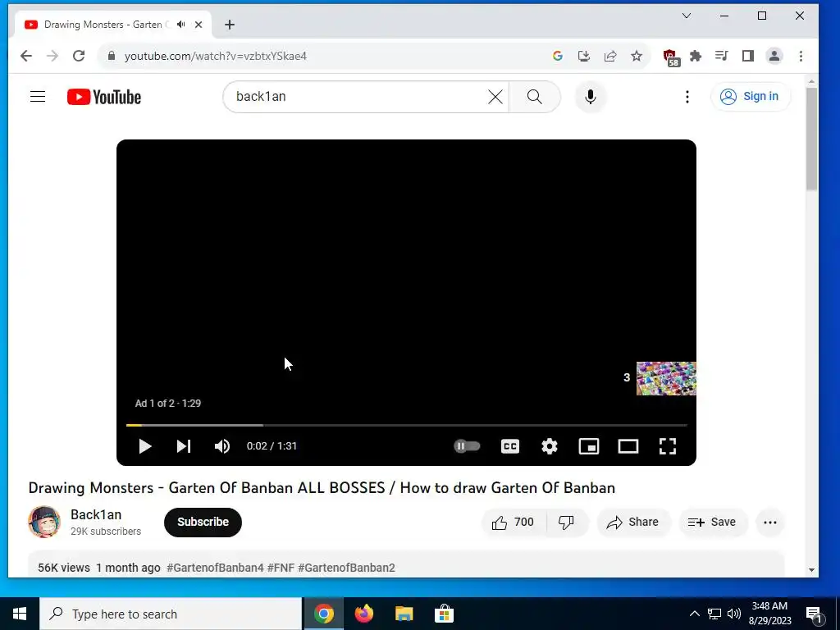This screenshot has width=840, height=630.
Task: Open the #GartenofBanban4 hashtag
Action: 216,568
